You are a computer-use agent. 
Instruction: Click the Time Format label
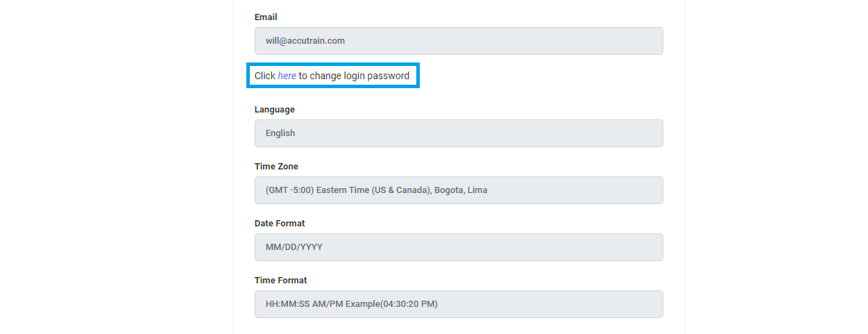click(x=280, y=281)
